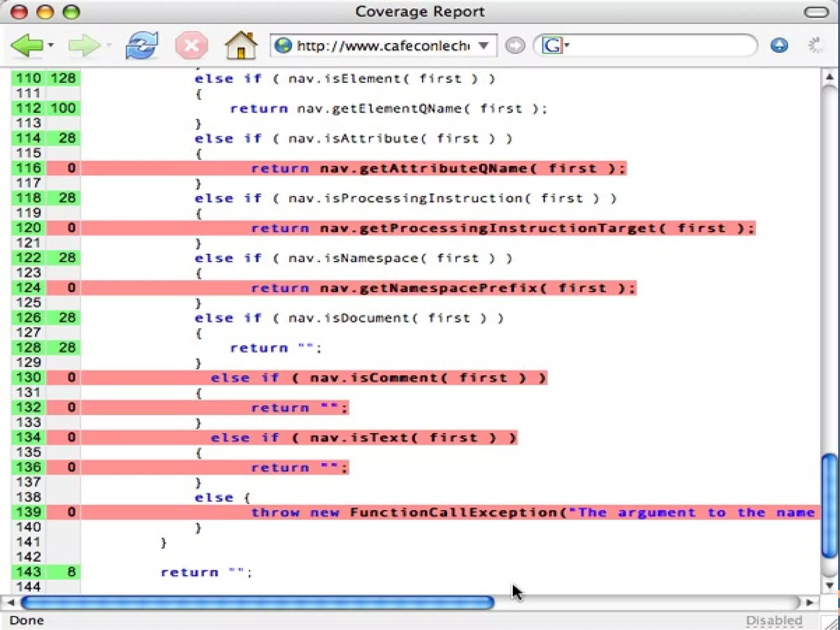Click the toolbar toggle pill in the title bar

pyautogui.click(x=816, y=12)
